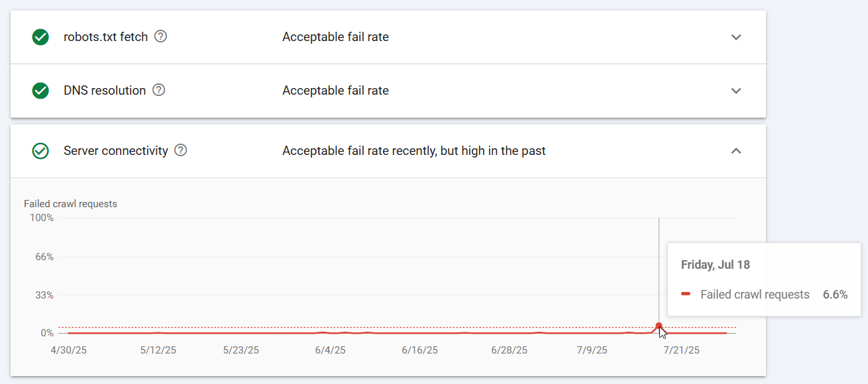Click the green check beside robots.txt fetch
Image resolution: width=868 pixels, height=384 pixels.
tap(40, 37)
